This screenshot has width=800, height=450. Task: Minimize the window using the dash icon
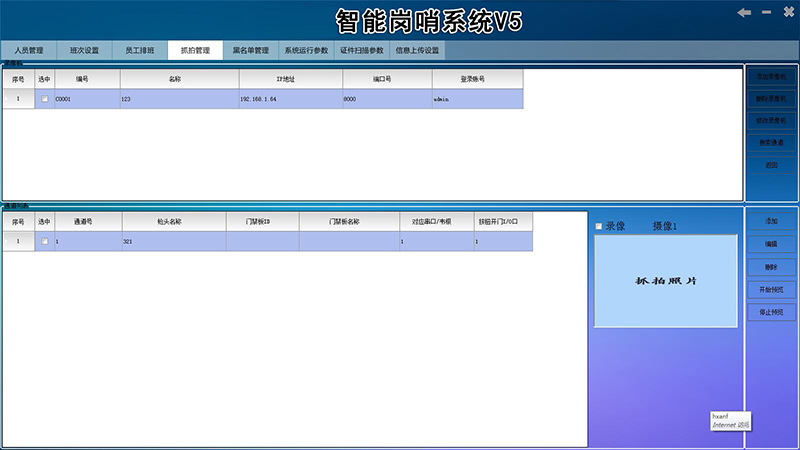(x=766, y=12)
